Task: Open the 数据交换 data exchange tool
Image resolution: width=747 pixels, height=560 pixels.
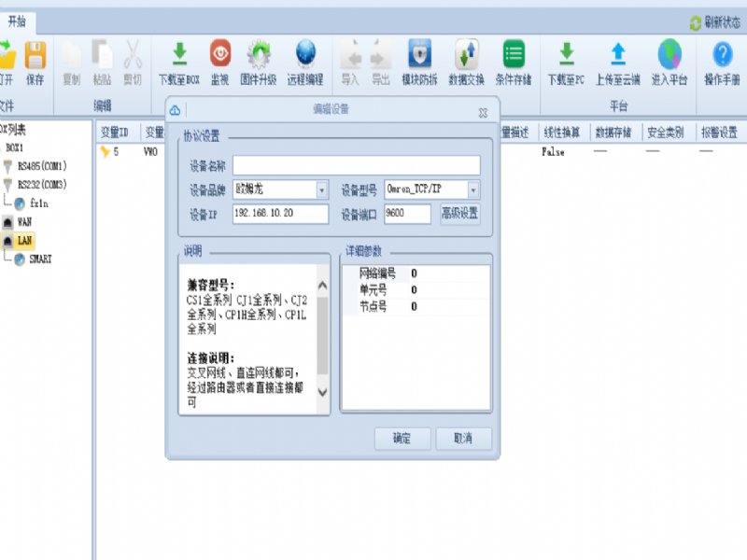Action: click(x=466, y=54)
